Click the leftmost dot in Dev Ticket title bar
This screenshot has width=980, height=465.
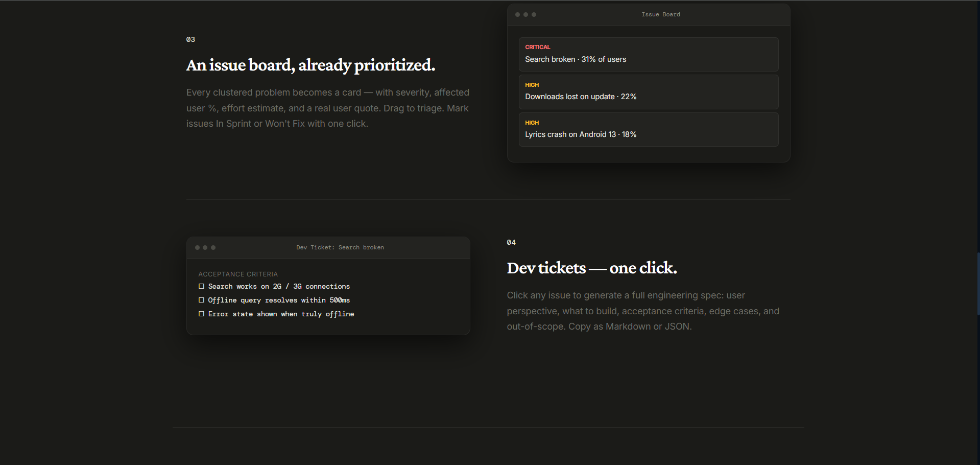(197, 248)
